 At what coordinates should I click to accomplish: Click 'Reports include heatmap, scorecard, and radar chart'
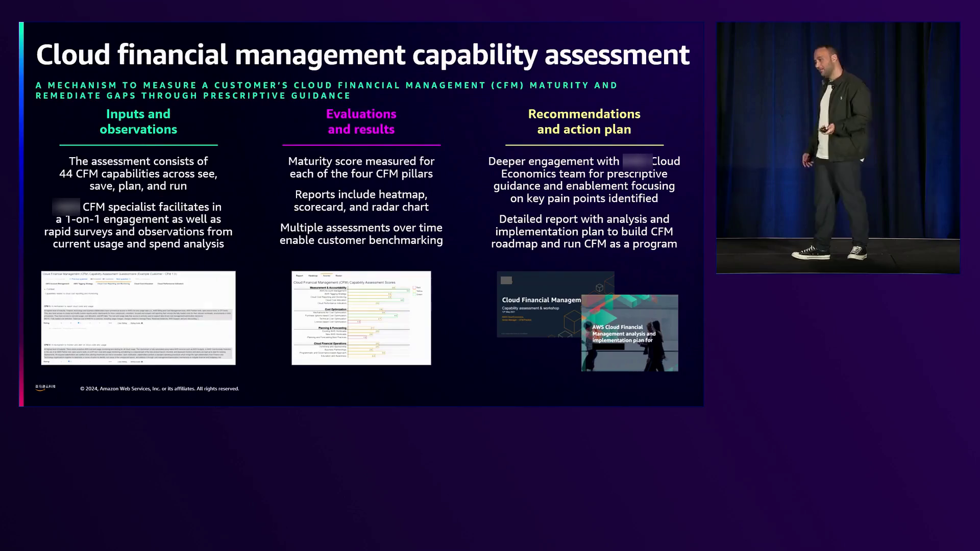[361, 201]
